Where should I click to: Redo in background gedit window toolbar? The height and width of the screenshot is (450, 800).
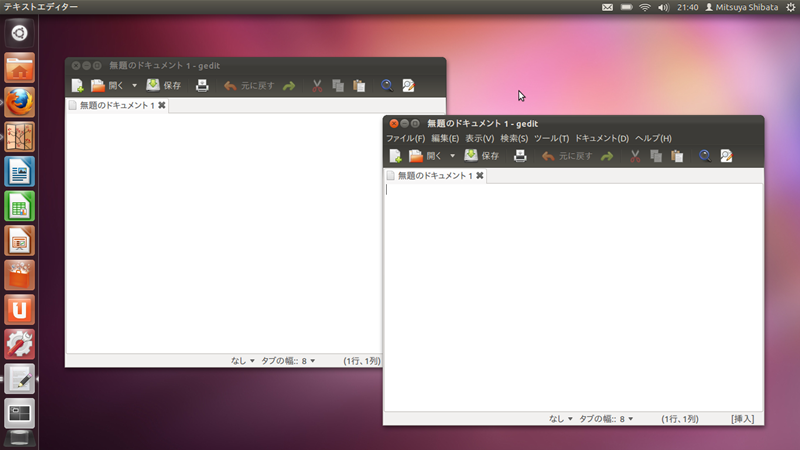[289, 86]
